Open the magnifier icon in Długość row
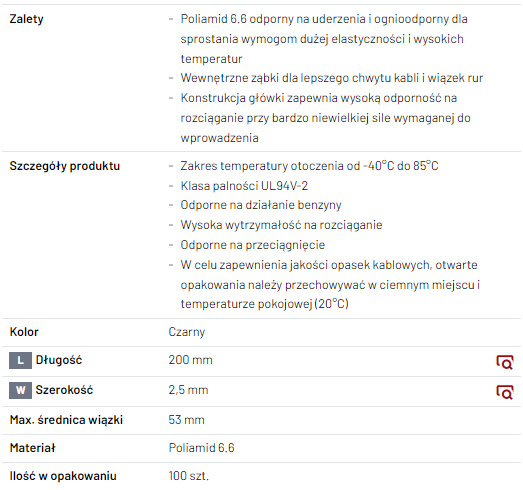The width and height of the screenshot is (523, 490). [505, 362]
